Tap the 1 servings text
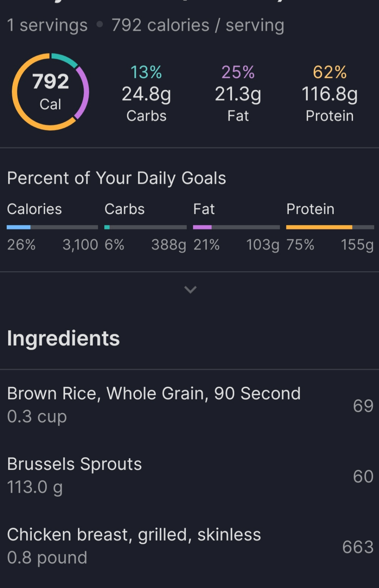This screenshot has height=588, width=379. tap(47, 25)
